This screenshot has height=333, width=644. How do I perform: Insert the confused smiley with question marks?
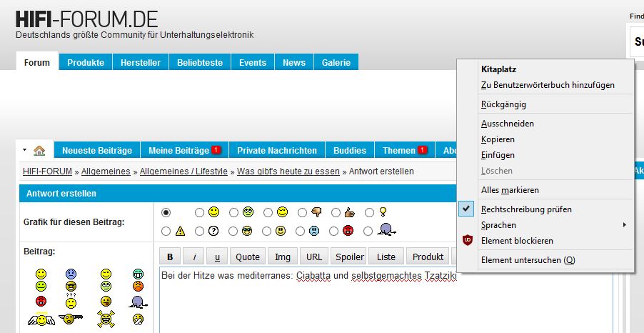tap(71, 301)
